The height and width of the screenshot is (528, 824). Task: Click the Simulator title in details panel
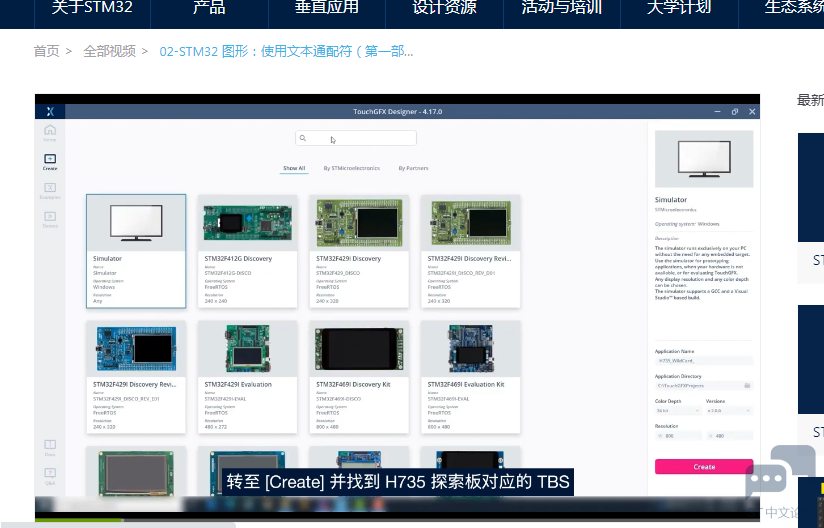671,200
